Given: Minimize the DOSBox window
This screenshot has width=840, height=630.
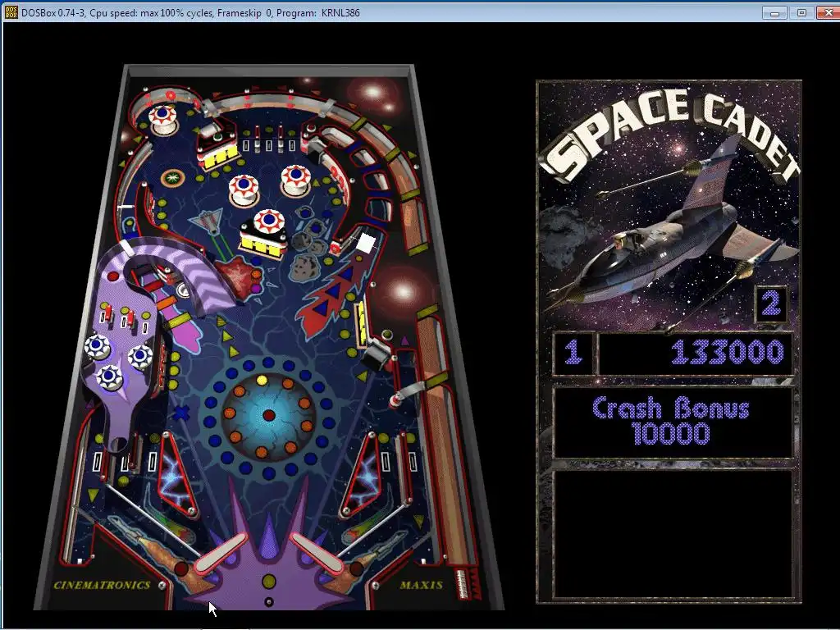Looking at the screenshot, I should [774, 12].
